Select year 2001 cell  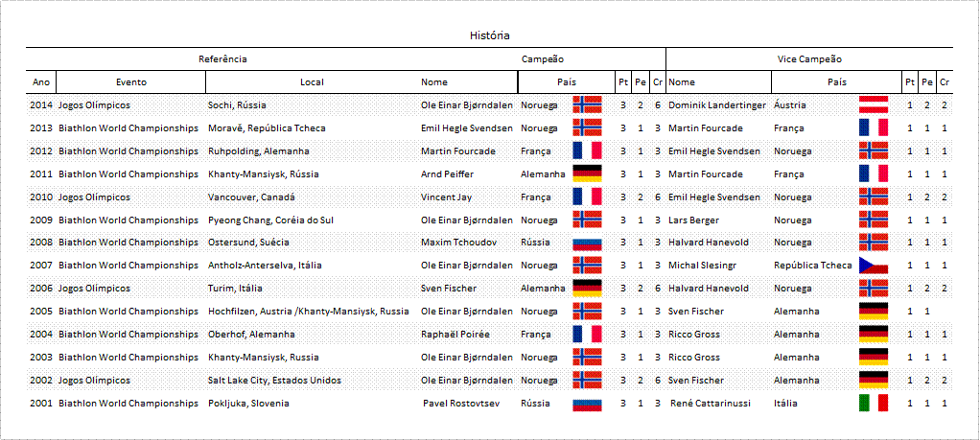(40, 404)
